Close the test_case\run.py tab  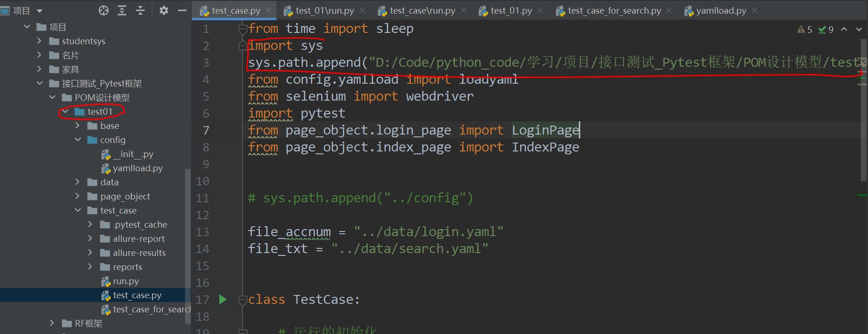pyautogui.click(x=463, y=10)
